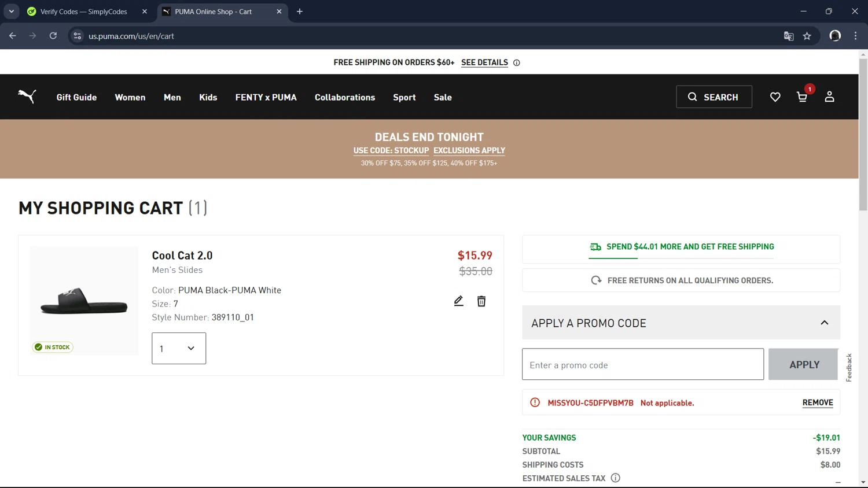Minimize the browser window

click(x=803, y=12)
